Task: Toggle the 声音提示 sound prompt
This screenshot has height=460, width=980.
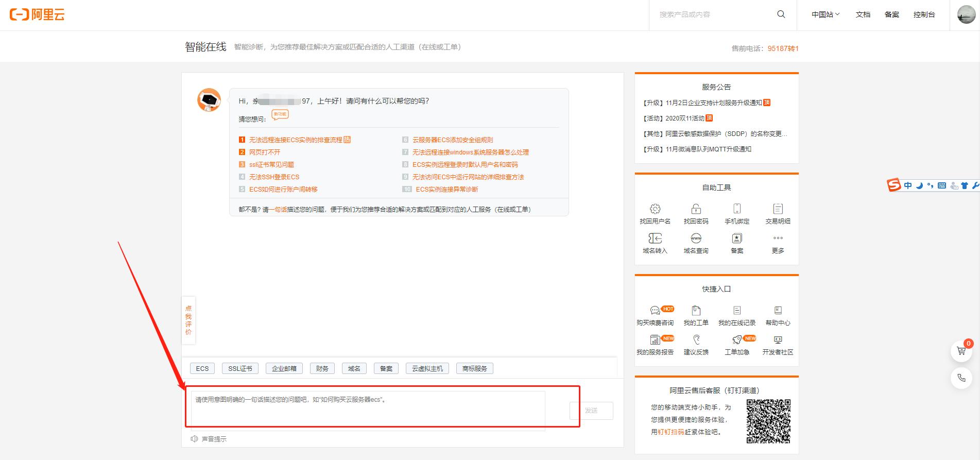Action: click(209, 439)
